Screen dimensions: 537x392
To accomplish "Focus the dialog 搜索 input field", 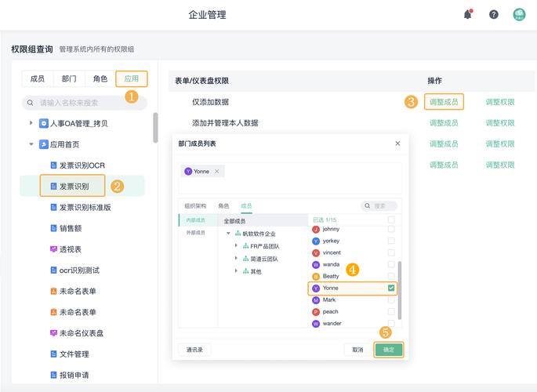I will [x=379, y=205].
